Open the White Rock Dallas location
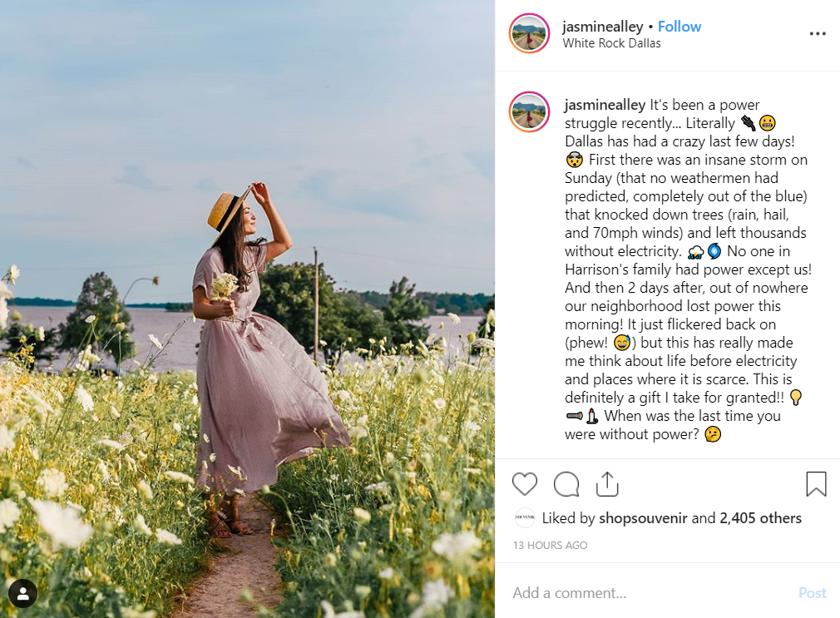 pyautogui.click(x=611, y=43)
